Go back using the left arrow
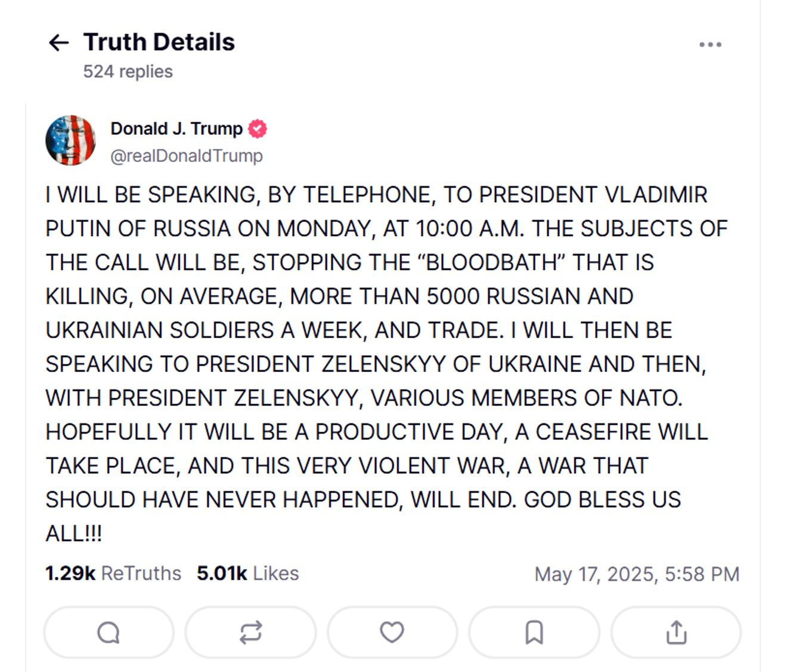 point(58,43)
